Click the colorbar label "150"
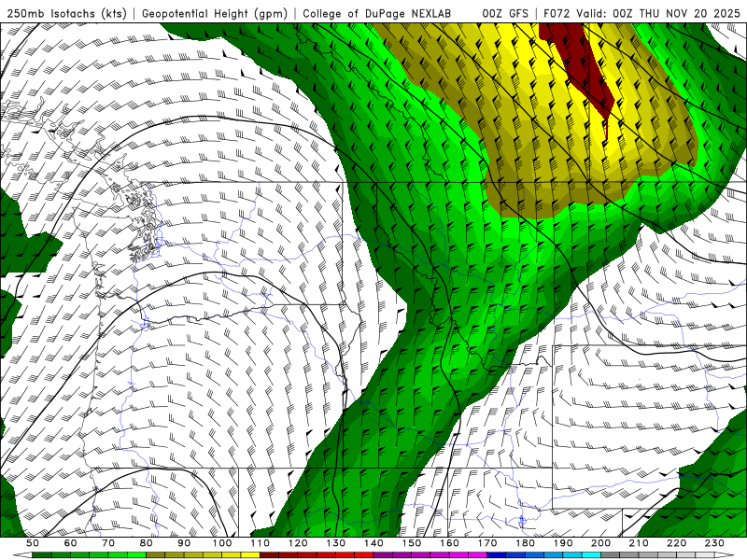Image resolution: width=747 pixels, height=560 pixels. coord(412,543)
